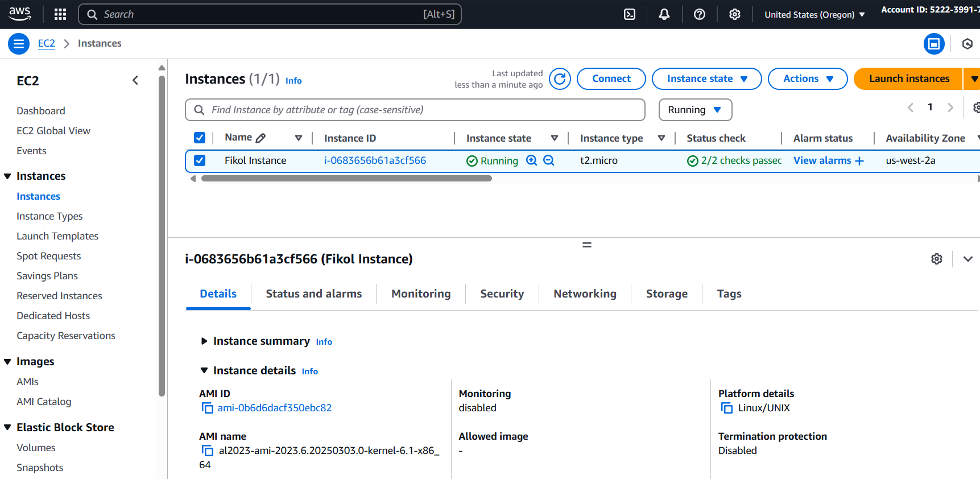Collapse the Elastic Block Store group
This screenshot has height=479, width=980.
[7, 428]
